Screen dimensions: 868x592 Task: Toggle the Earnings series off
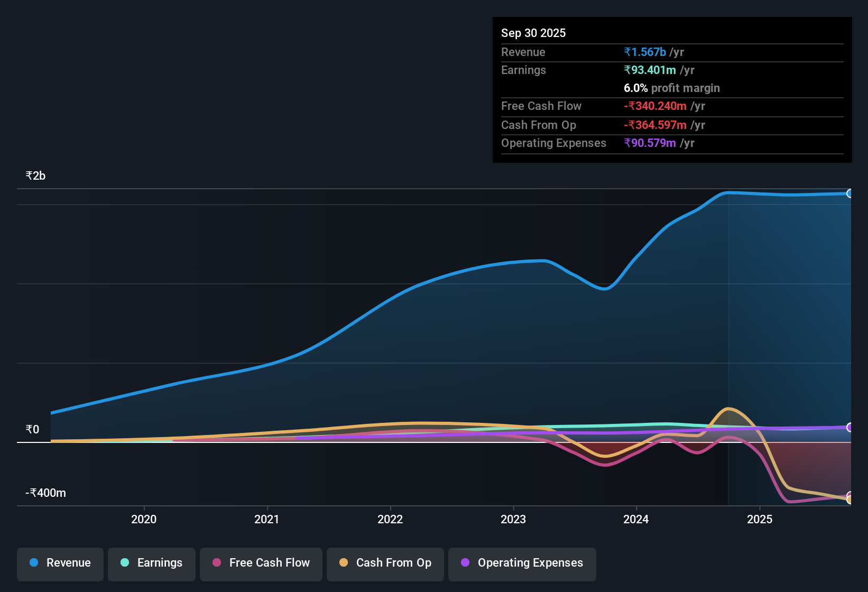coord(152,563)
